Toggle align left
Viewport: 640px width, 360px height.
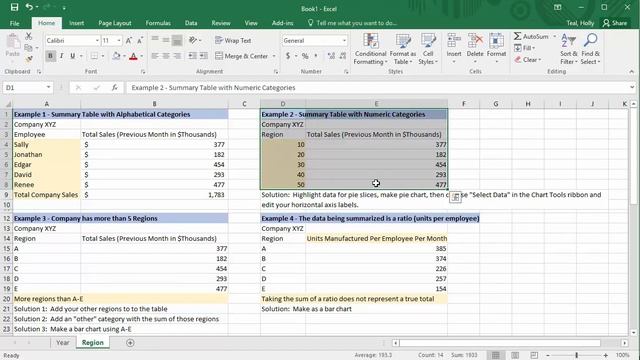point(155,56)
